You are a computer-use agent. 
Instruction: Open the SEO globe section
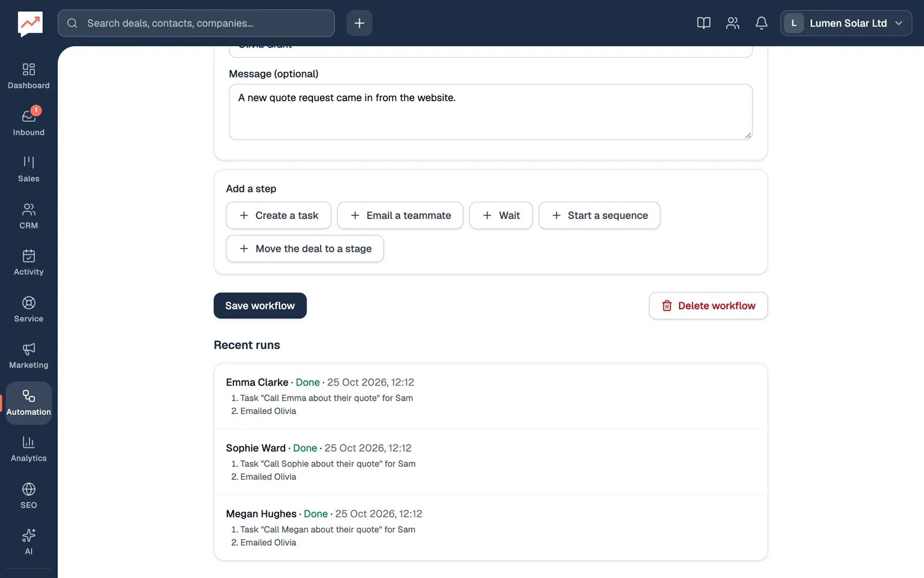click(x=29, y=495)
